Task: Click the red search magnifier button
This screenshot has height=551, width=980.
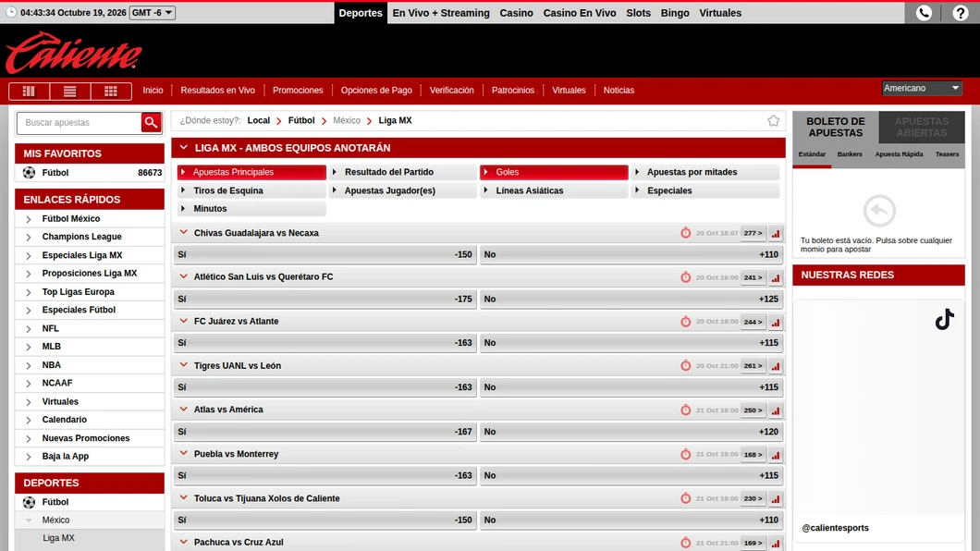Action: (x=151, y=122)
